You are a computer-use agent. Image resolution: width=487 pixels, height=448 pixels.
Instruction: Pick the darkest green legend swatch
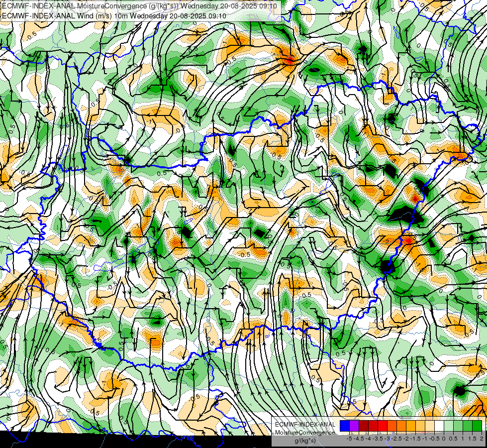click(x=477, y=426)
